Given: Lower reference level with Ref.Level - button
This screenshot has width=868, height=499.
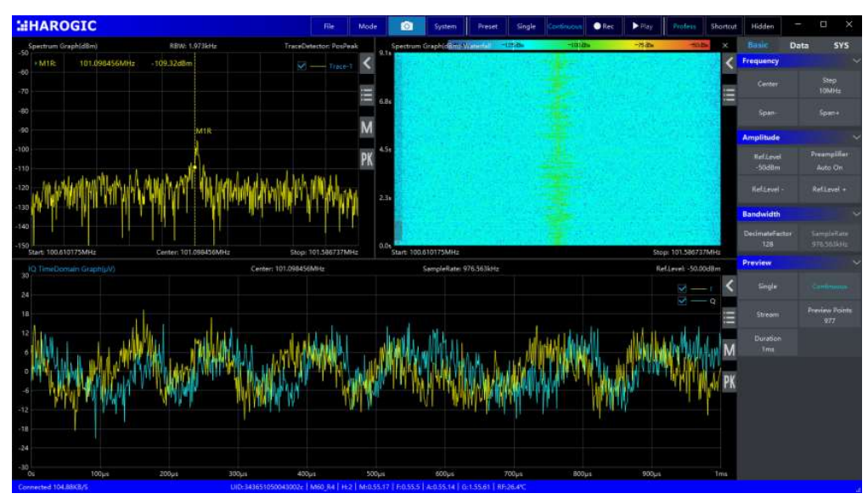Looking at the screenshot, I should coord(767,190).
